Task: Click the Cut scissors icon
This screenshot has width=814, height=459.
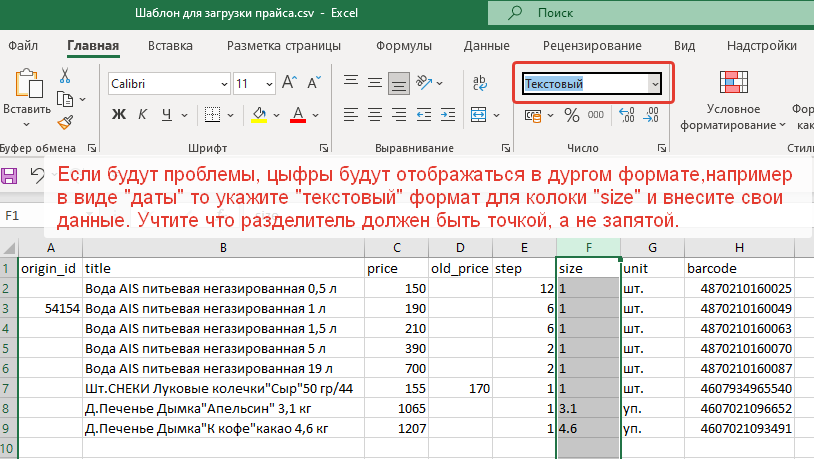Action: pos(65,75)
